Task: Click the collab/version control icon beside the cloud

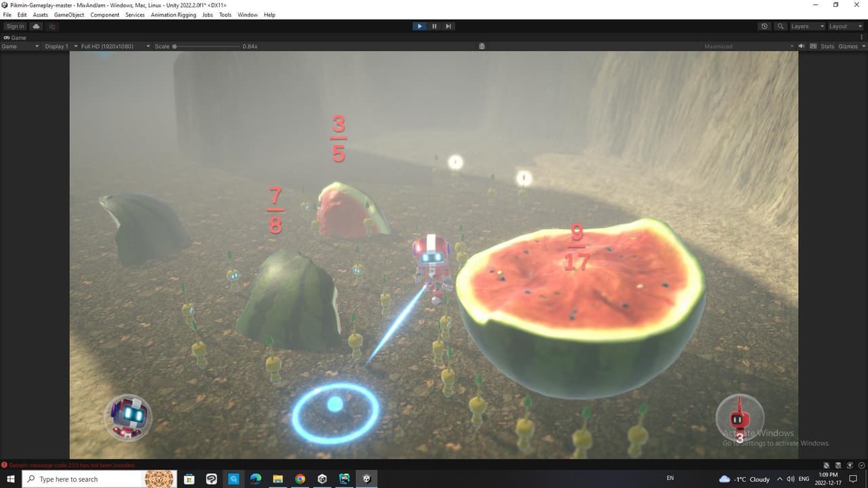Action: pyautogui.click(x=52, y=26)
